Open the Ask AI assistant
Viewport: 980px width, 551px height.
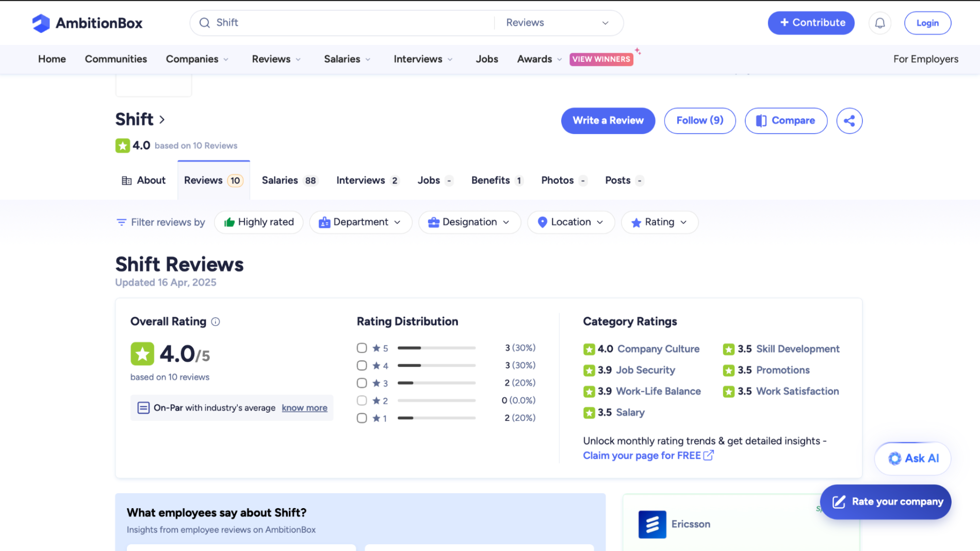(x=912, y=458)
